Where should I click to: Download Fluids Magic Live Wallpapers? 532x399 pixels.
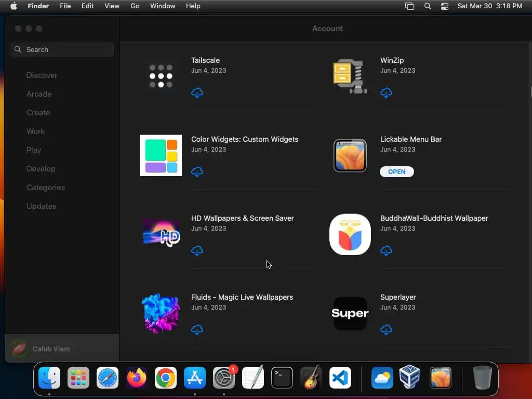click(x=197, y=329)
